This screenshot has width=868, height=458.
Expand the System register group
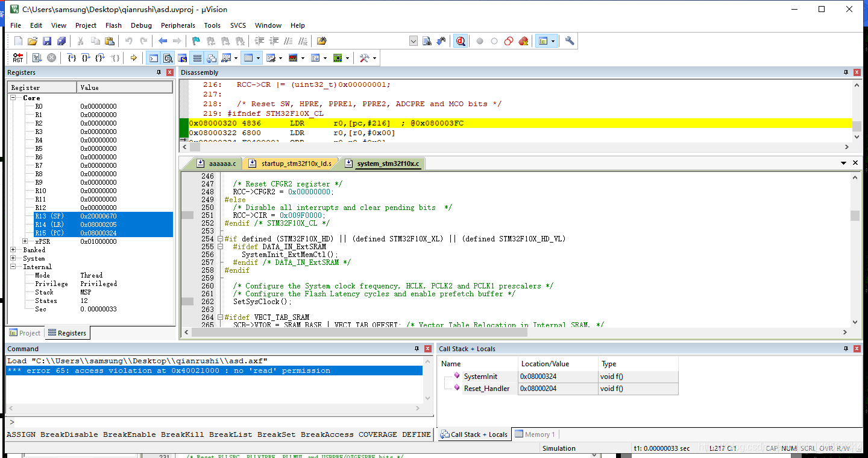coord(13,258)
